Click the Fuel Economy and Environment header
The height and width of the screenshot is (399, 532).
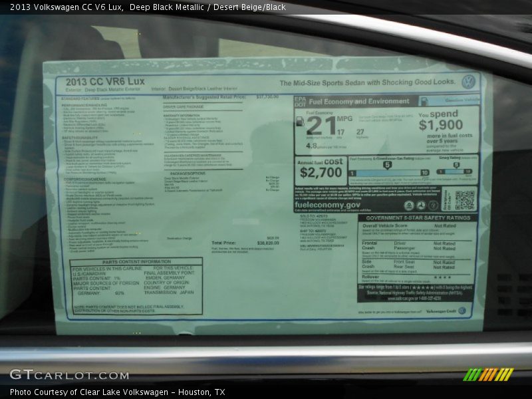pos(359,102)
